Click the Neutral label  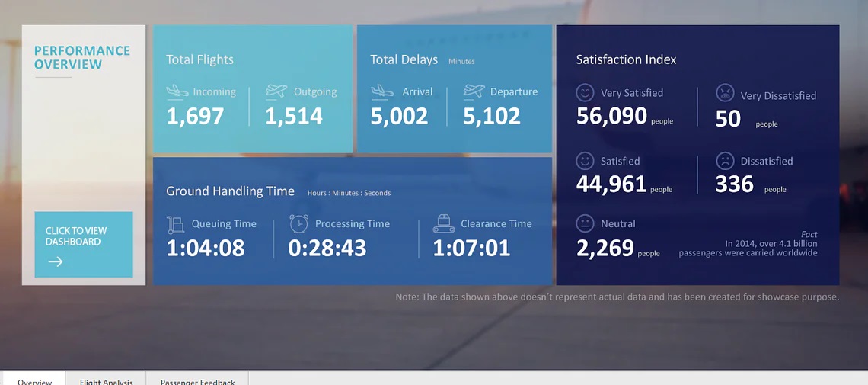click(x=618, y=224)
